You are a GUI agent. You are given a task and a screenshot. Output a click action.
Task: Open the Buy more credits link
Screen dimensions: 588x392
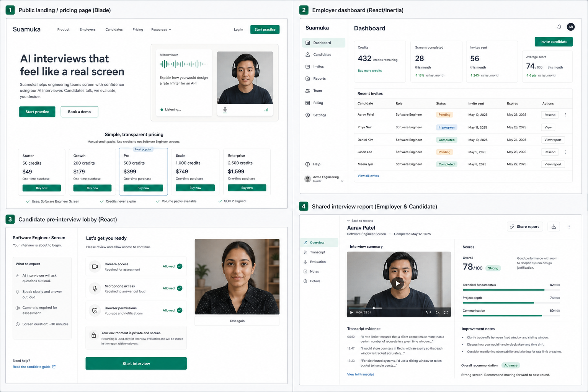pos(369,71)
